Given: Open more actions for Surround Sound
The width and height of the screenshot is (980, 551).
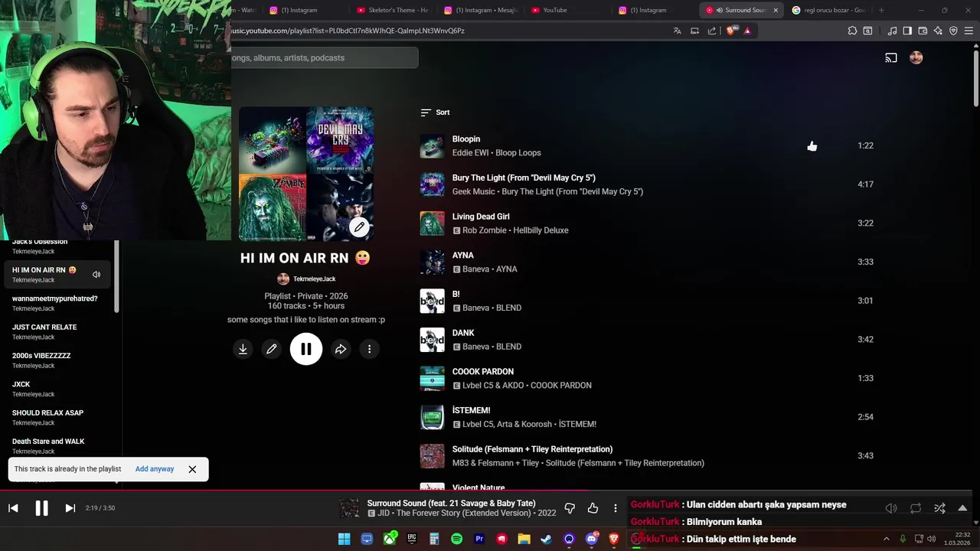Looking at the screenshot, I should (x=615, y=508).
